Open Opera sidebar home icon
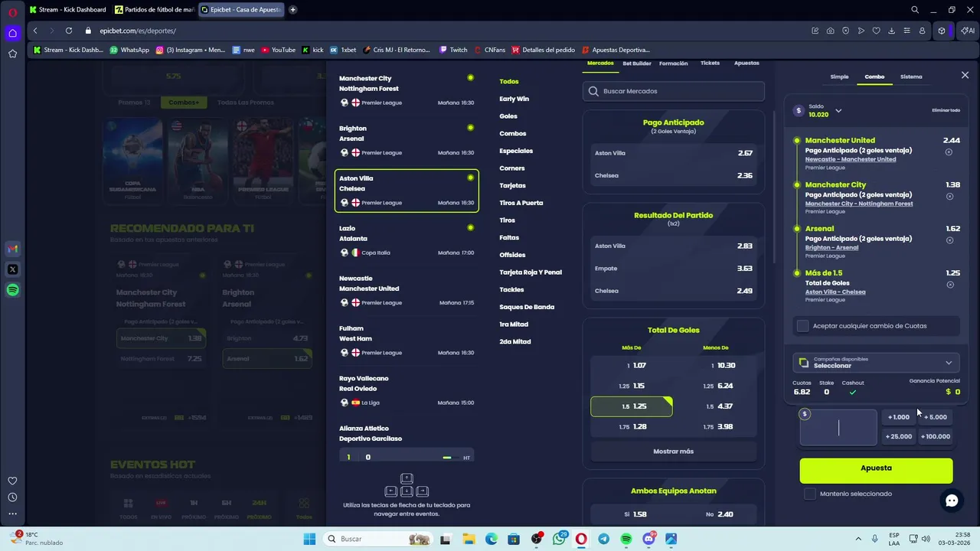Image resolution: width=980 pixels, height=551 pixels. 12,33
